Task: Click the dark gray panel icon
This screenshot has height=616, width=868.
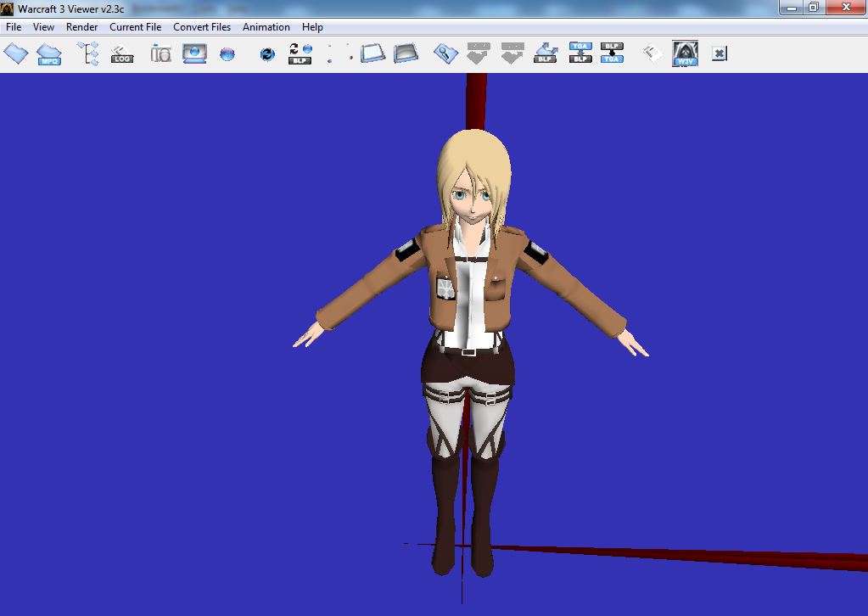Action: pyautogui.click(x=406, y=53)
